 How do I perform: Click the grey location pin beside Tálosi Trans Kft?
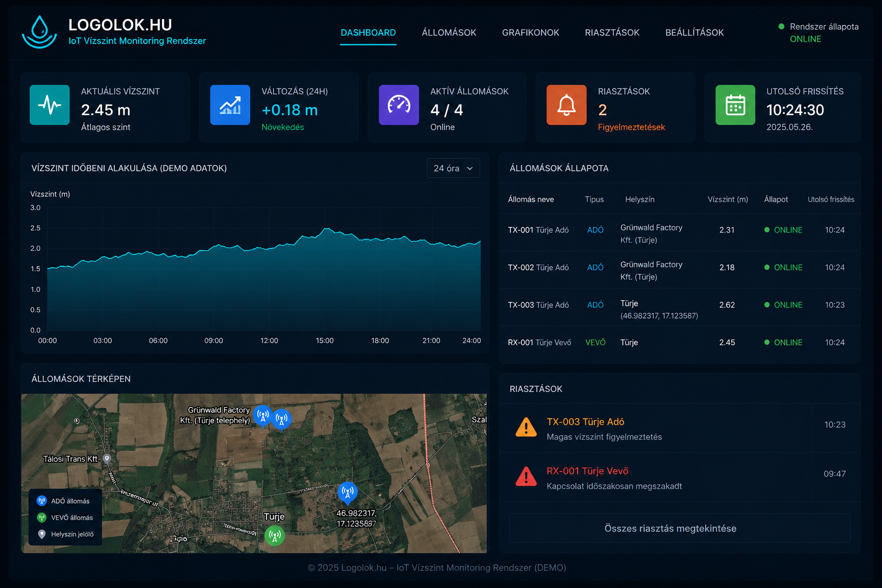pos(107,459)
